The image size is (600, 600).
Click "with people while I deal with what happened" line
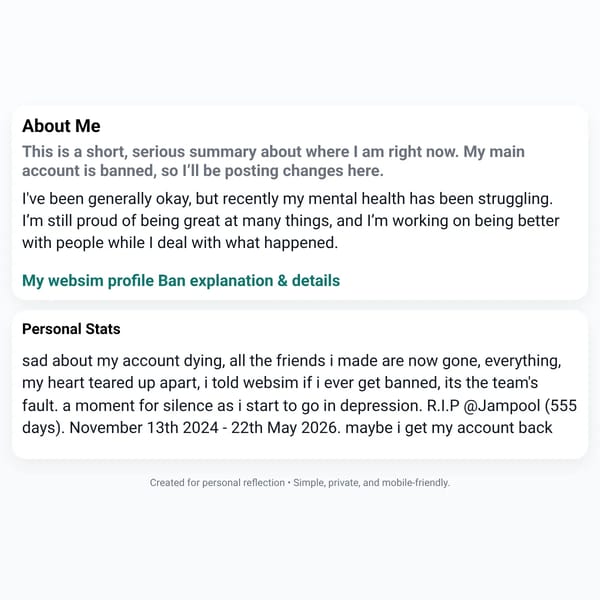[x=180, y=243]
